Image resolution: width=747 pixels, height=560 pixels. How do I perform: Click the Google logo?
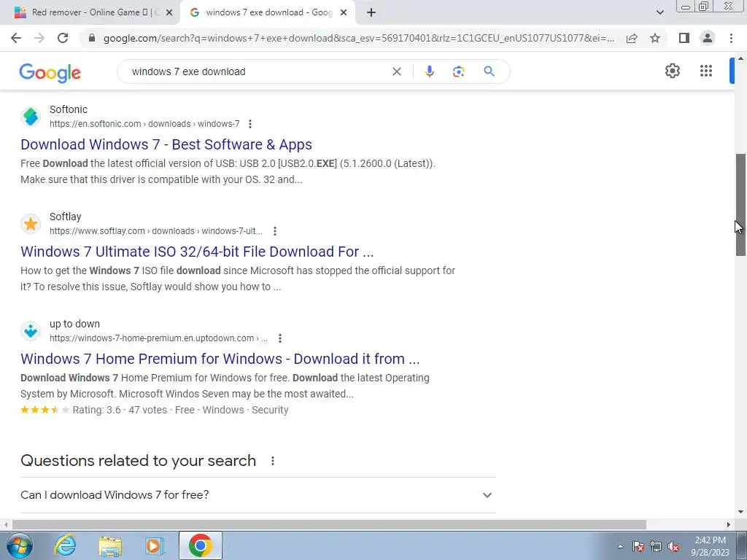click(x=50, y=72)
